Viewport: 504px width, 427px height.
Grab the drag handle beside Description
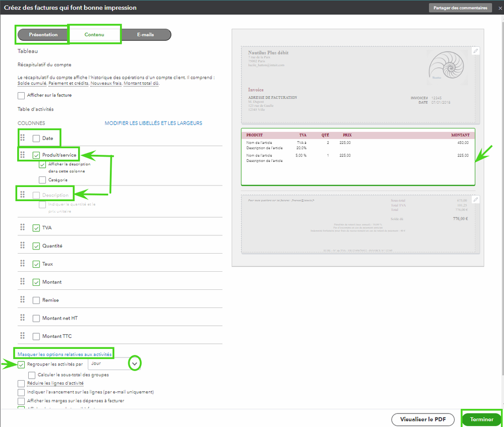[x=23, y=195]
